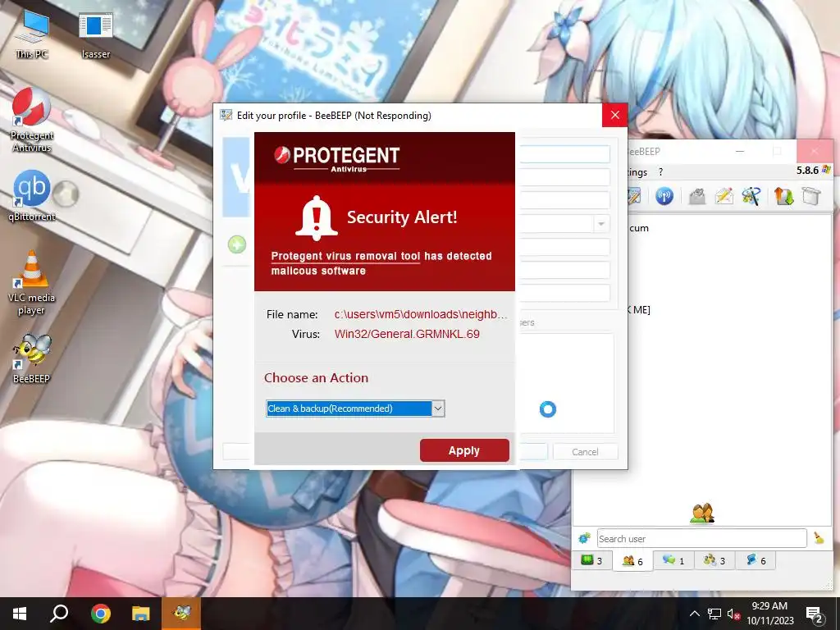Open qBittorrent desktop shortcut
The width and height of the screenshot is (840, 630).
coord(32,195)
